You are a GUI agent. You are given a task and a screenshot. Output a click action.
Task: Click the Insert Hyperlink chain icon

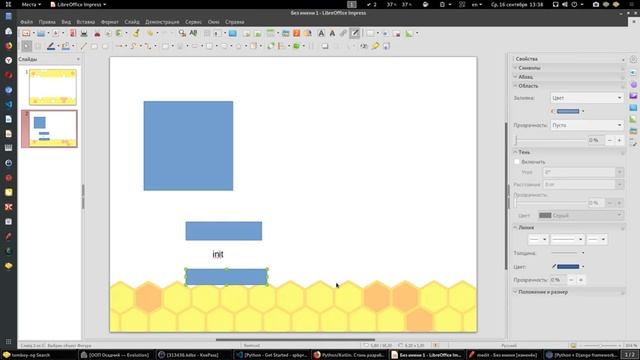[343, 33]
